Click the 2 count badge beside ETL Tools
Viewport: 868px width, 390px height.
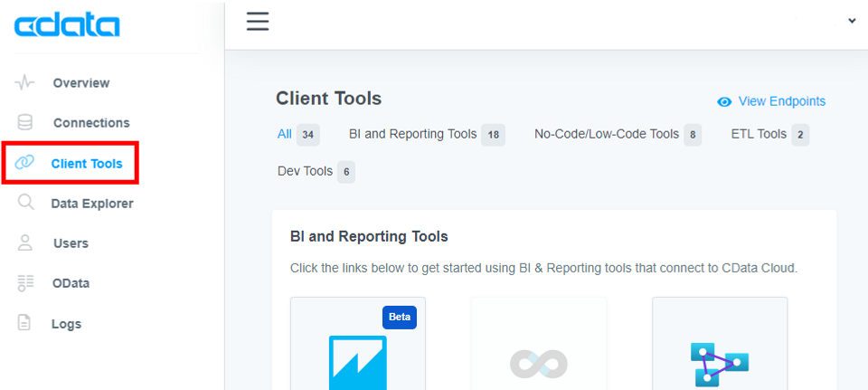click(x=800, y=135)
